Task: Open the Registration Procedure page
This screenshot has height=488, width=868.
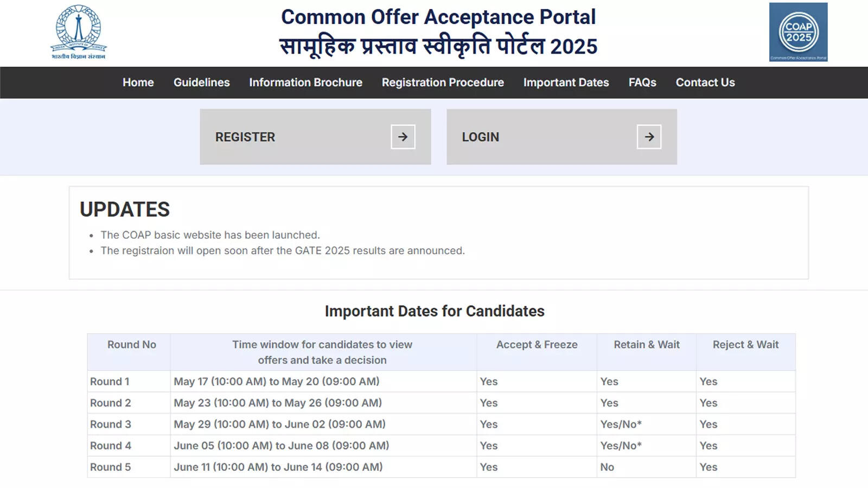Action: pyautogui.click(x=443, y=82)
